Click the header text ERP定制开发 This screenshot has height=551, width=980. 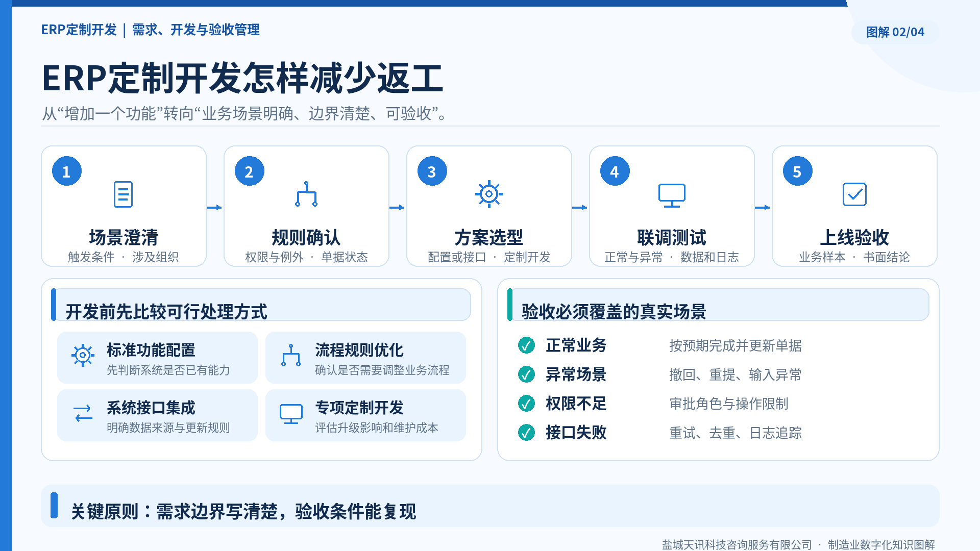[79, 30]
